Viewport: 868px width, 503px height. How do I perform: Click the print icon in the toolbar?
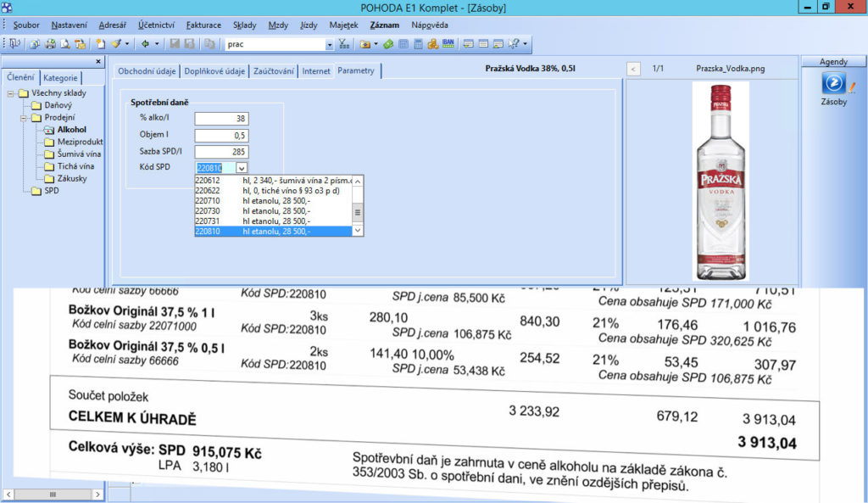click(50, 44)
